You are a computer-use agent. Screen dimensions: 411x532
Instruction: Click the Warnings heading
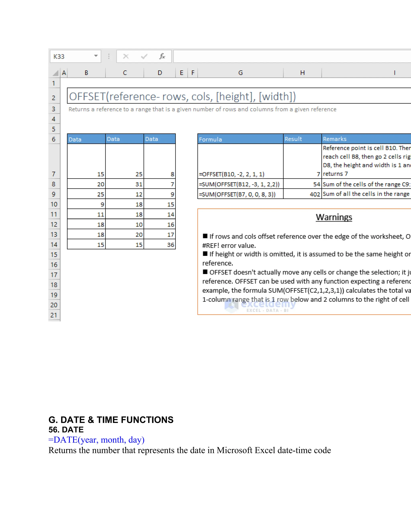334,217
